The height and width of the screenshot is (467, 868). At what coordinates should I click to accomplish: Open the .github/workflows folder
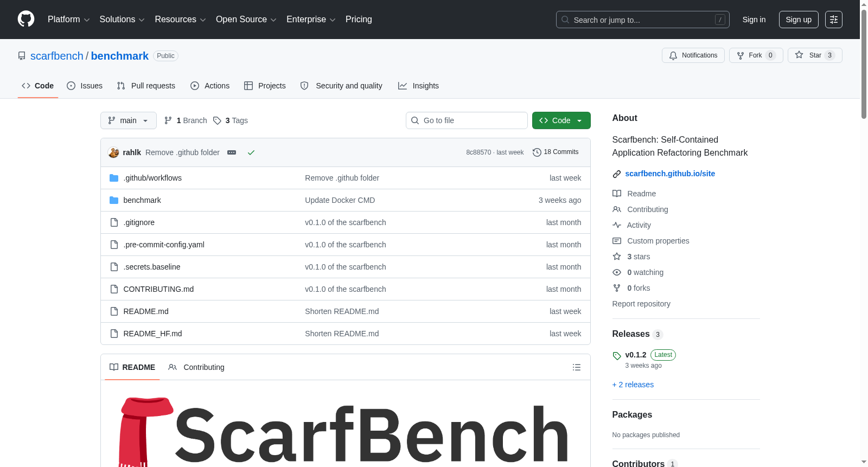coord(152,178)
